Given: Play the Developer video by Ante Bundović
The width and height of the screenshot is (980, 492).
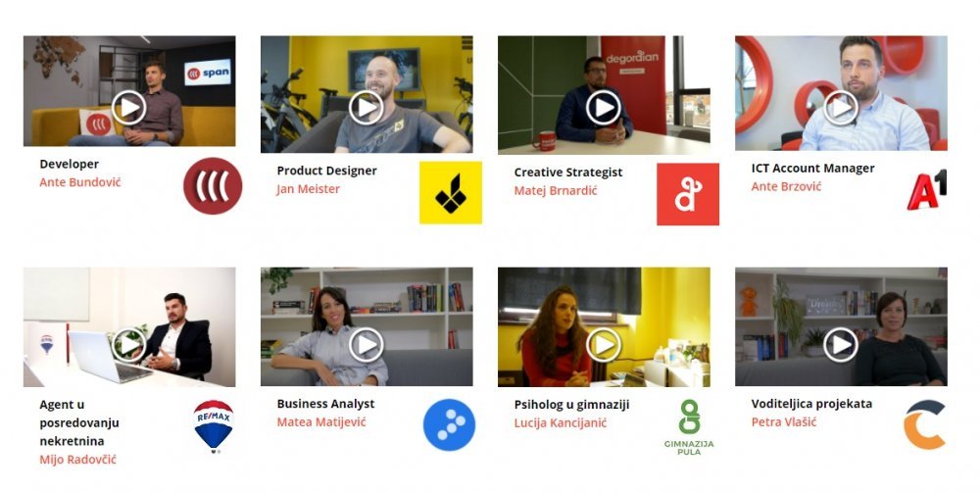Looking at the screenshot, I should point(128,108).
